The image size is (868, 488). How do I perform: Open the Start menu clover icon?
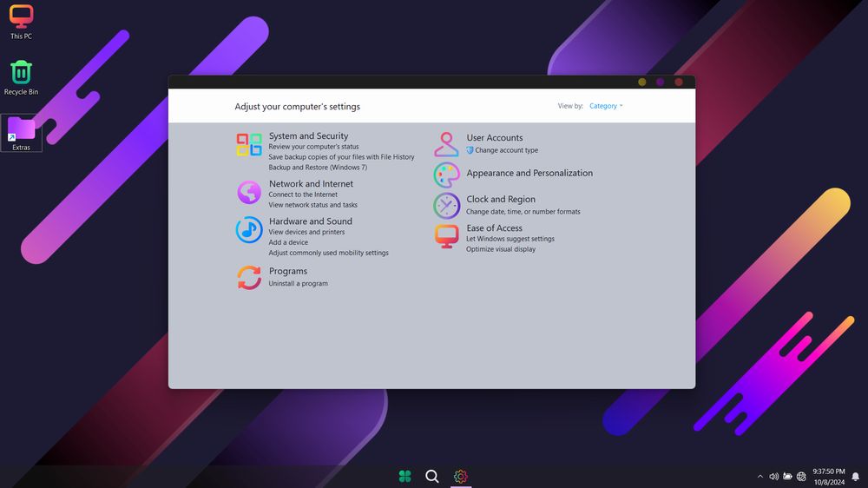pyautogui.click(x=404, y=476)
